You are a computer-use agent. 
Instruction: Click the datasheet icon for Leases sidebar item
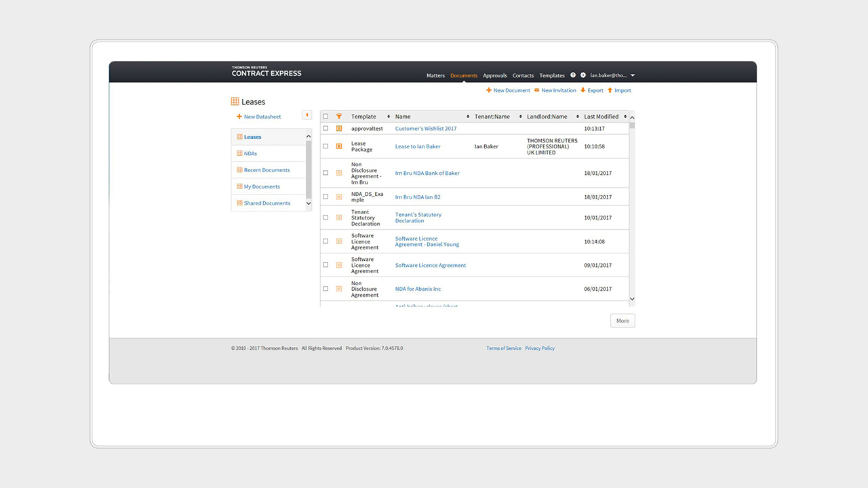239,137
